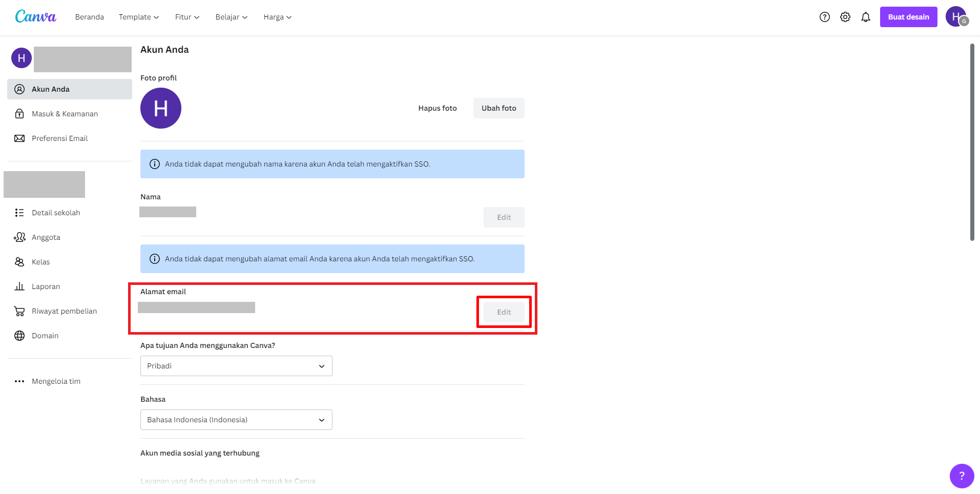Click the Buat desain button
980x494 pixels.
tap(908, 17)
